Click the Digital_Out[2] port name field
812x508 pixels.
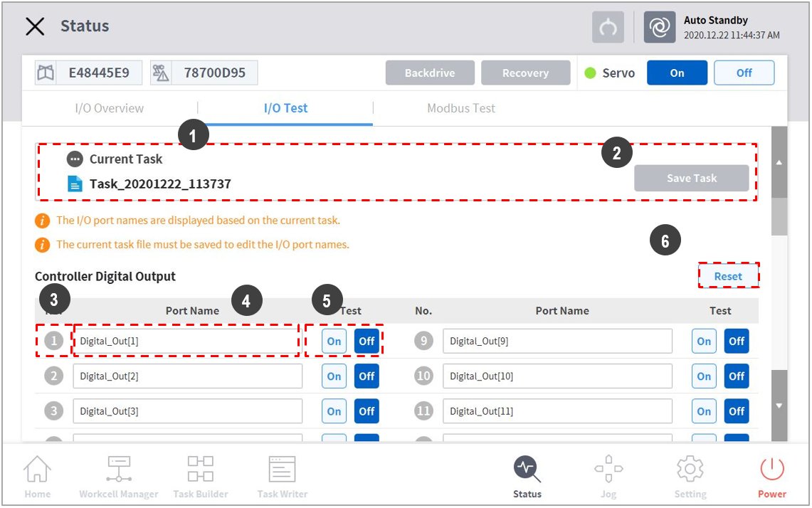coord(187,376)
